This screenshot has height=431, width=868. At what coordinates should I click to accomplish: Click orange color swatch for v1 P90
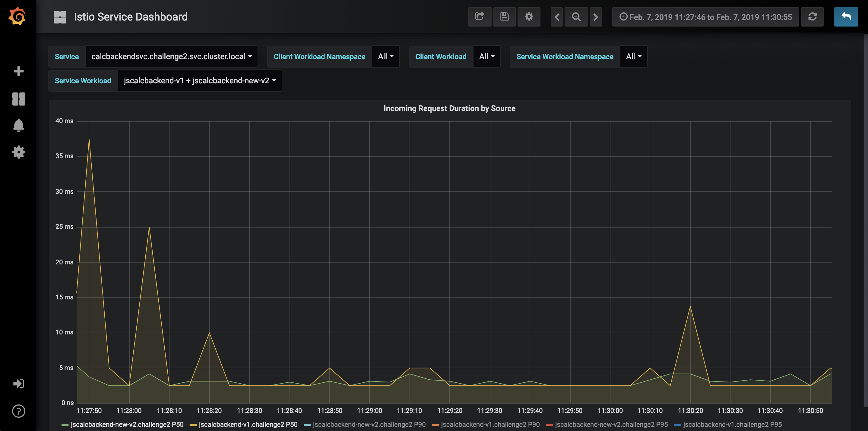435,425
